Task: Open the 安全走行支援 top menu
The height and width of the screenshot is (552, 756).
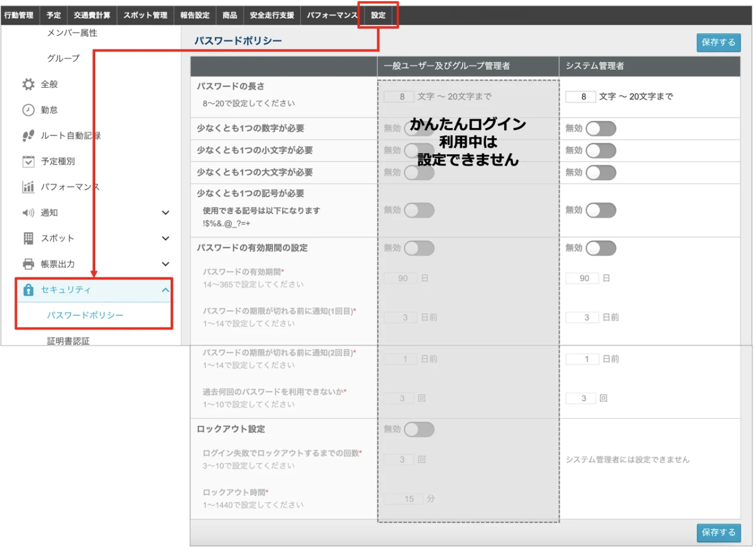Action: [x=272, y=15]
